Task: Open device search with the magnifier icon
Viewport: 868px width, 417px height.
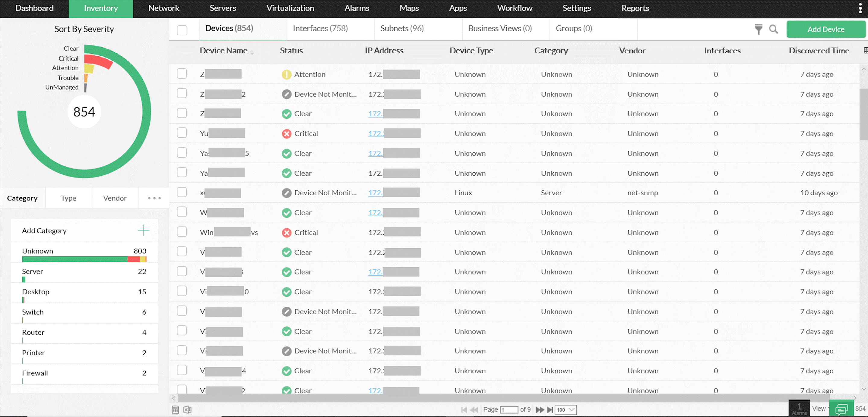Action: pyautogui.click(x=774, y=29)
